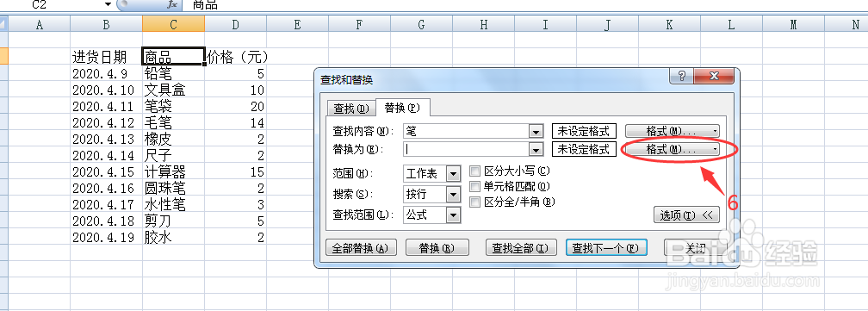
Task: Select column E header
Action: pyautogui.click(x=297, y=24)
